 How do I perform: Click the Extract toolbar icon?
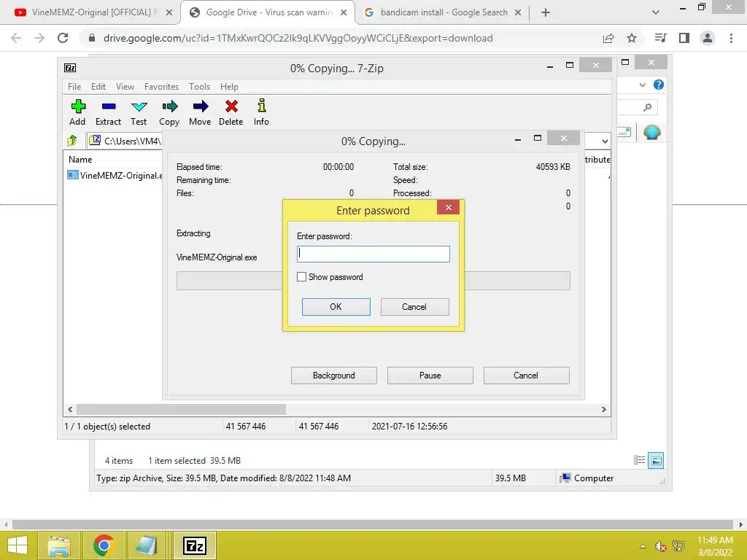(x=109, y=106)
